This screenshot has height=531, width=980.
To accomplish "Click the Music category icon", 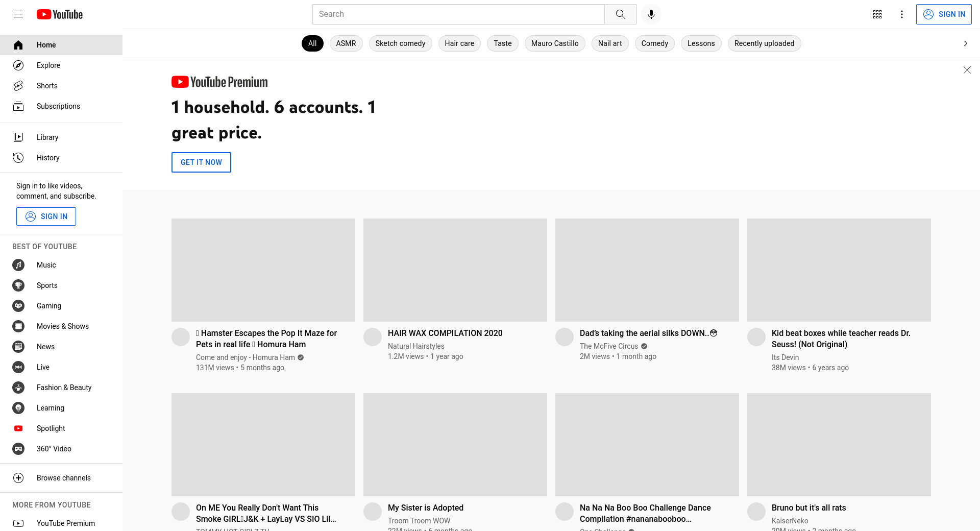I will pos(18,265).
